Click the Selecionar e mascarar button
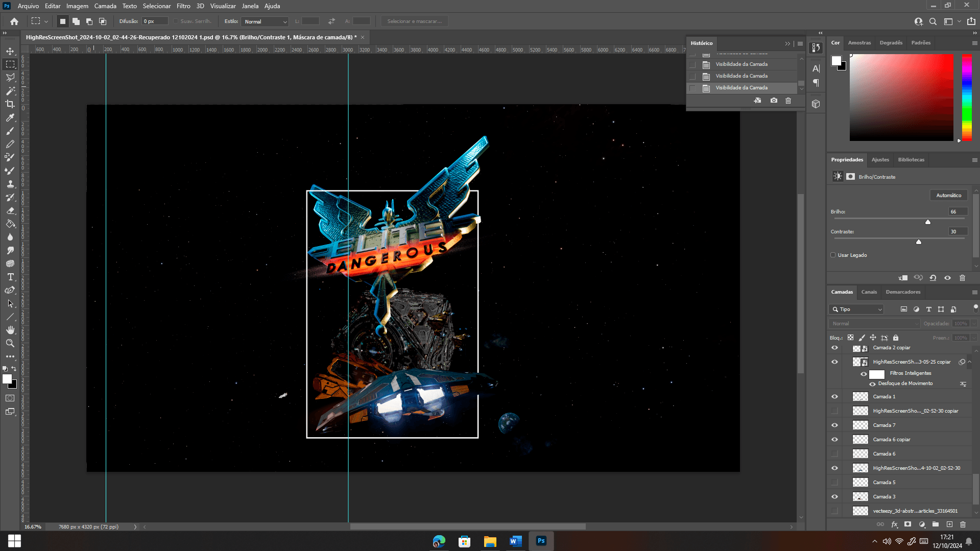This screenshot has width=980, height=551. [414, 21]
